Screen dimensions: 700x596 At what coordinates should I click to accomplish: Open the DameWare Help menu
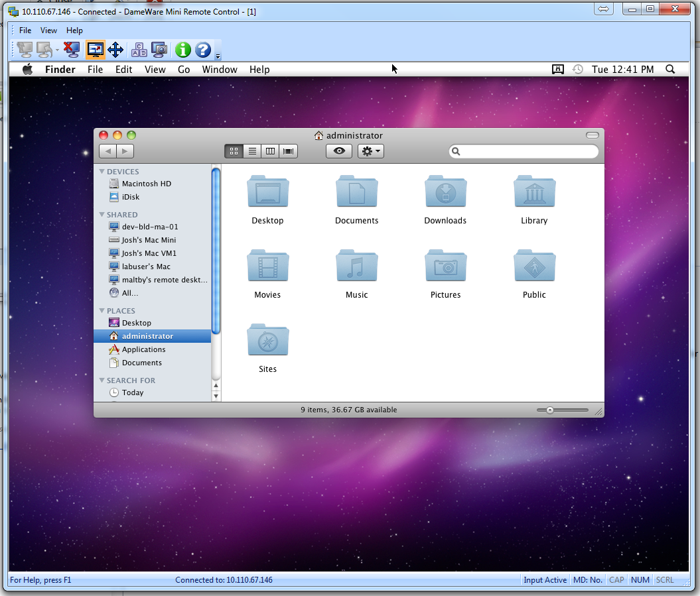point(74,30)
